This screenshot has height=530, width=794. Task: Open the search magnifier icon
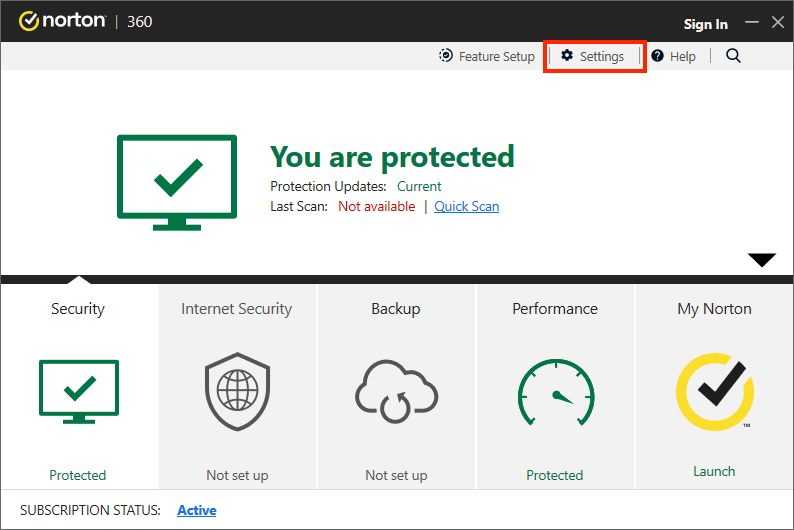(x=733, y=56)
